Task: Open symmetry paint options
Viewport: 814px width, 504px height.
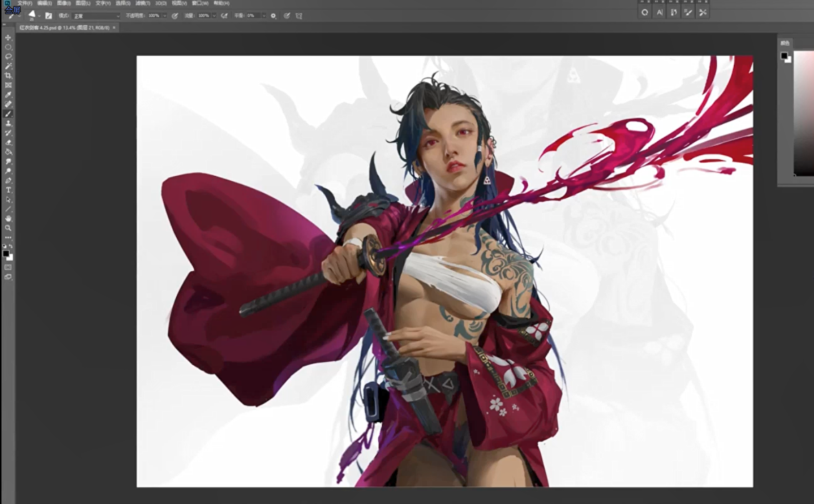Action: point(299,16)
